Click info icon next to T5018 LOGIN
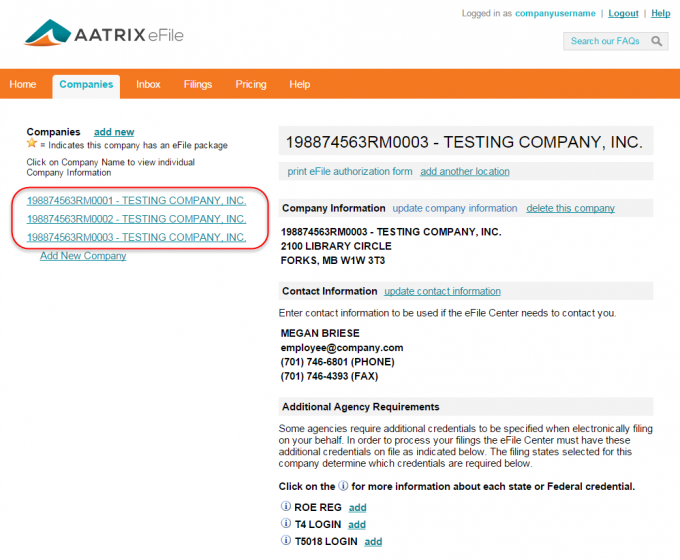 coord(286,542)
